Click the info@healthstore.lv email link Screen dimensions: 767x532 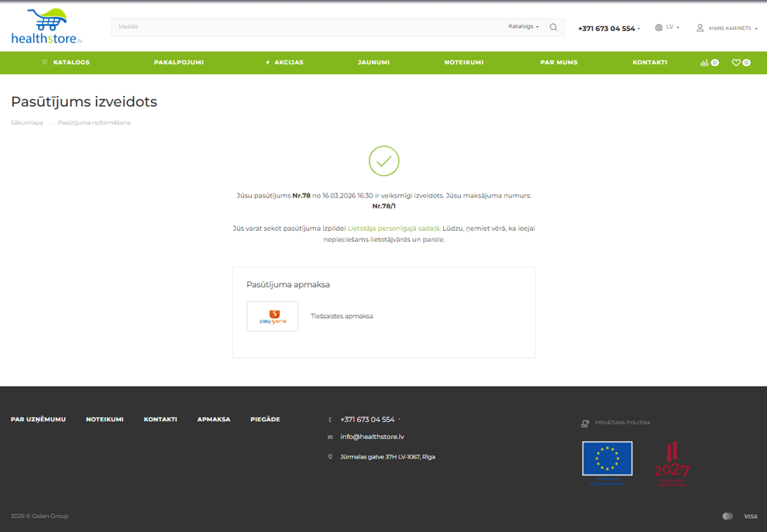[372, 437]
